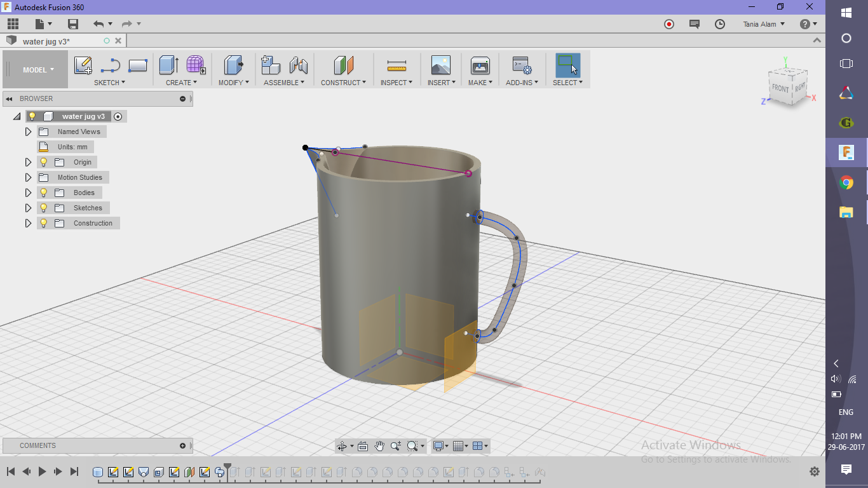Click the New Component icon in Assemble
The width and height of the screenshot is (868, 488).
click(x=271, y=65)
